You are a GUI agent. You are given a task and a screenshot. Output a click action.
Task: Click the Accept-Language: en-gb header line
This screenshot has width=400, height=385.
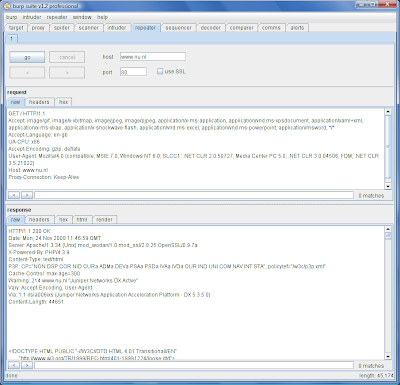pyautogui.click(x=38, y=135)
